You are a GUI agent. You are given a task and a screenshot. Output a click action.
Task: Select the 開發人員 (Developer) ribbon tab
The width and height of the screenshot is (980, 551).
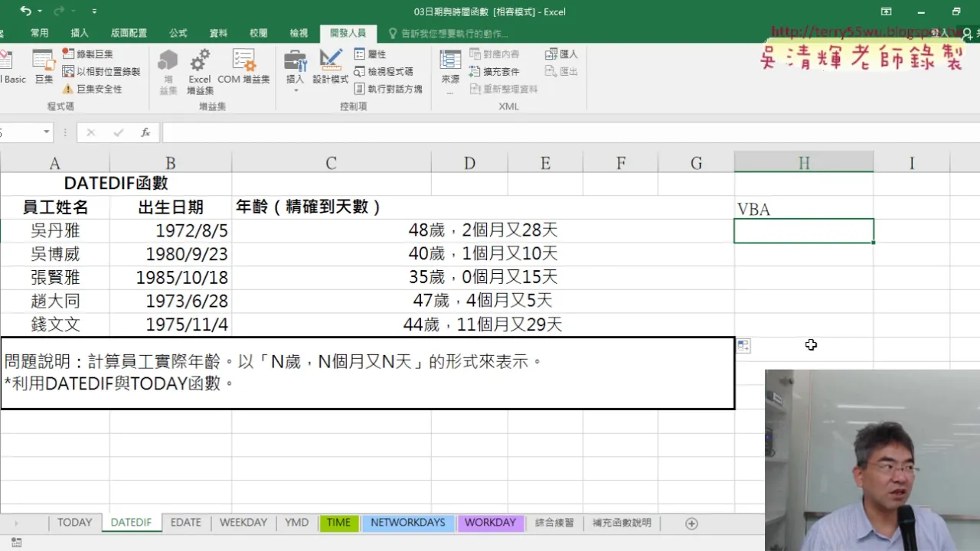[348, 33]
